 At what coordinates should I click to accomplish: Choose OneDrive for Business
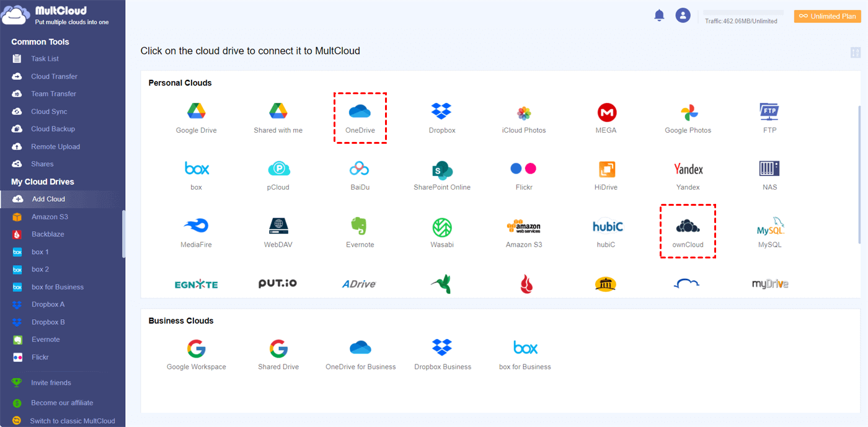[360, 355]
